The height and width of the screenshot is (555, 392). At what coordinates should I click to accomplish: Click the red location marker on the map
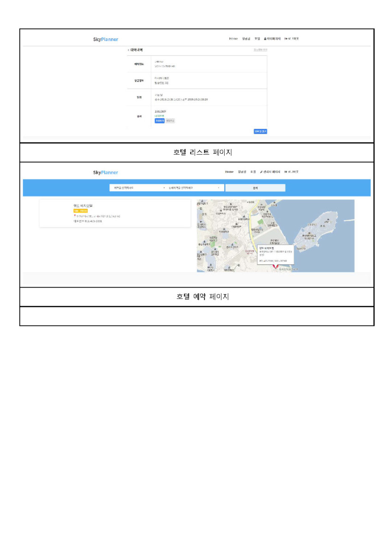tap(276, 267)
